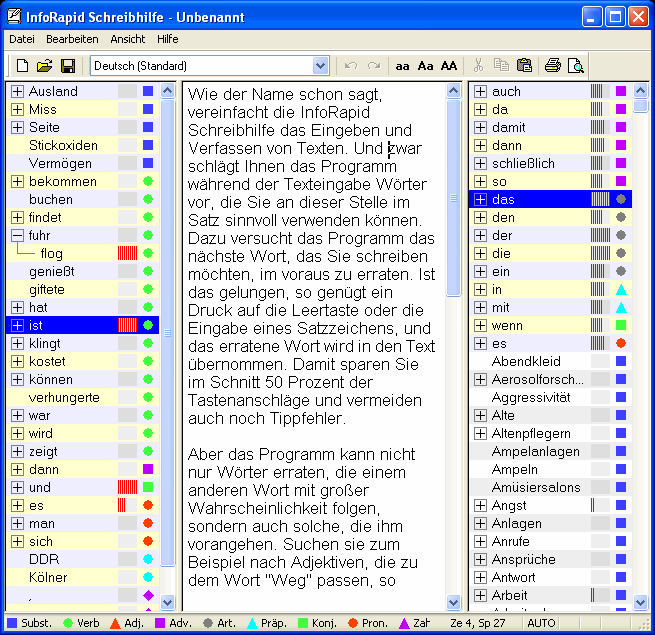Click the redo arrow icon
655x635 pixels.
coord(374,66)
